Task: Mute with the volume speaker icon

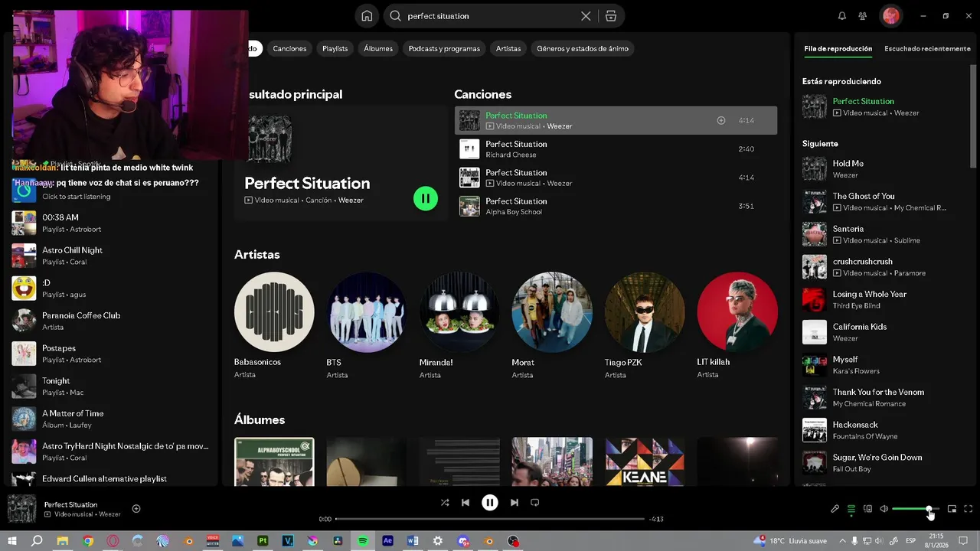Action: click(x=884, y=509)
